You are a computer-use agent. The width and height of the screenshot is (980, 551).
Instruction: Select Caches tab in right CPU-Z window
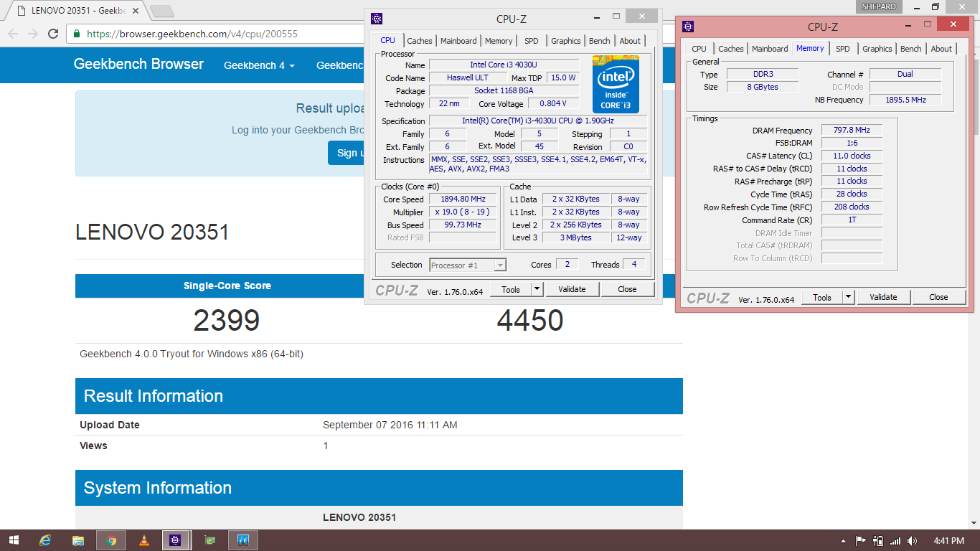[731, 49]
